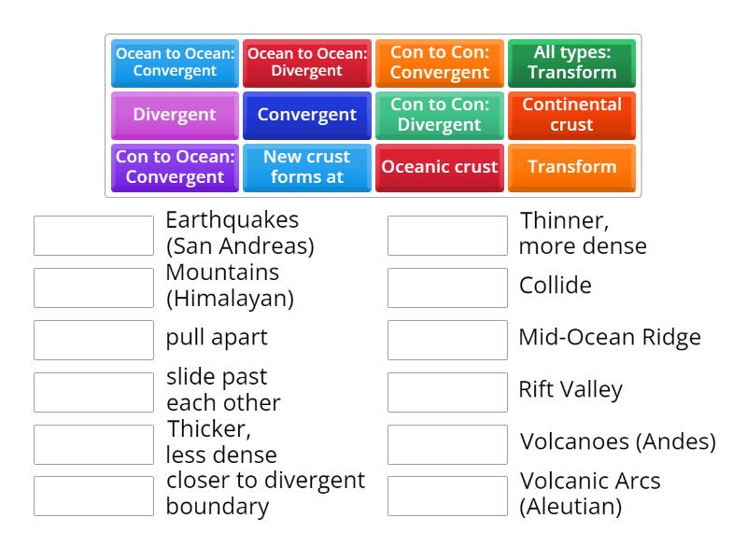Click the answer box beside 'Mid-Ocean Ridge'
Screen dimensions: 747x560
[x=447, y=340]
